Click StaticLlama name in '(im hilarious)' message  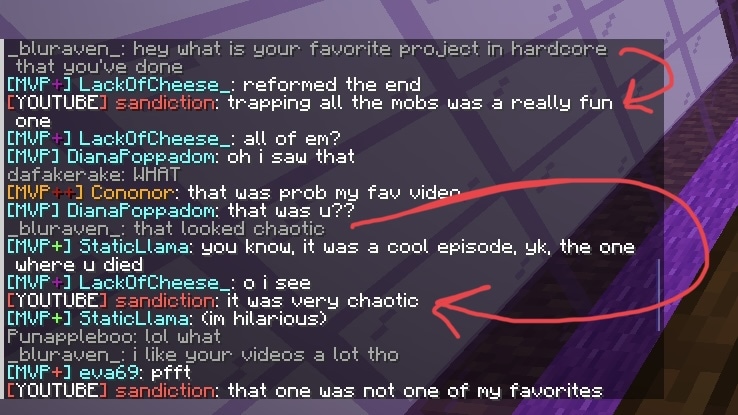(134, 319)
